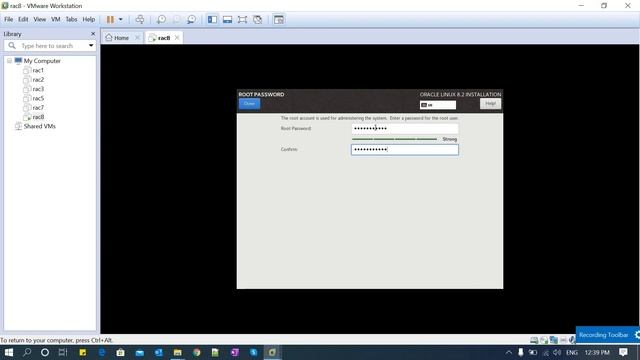Open Skype from the taskbar

pyautogui.click(x=253, y=352)
